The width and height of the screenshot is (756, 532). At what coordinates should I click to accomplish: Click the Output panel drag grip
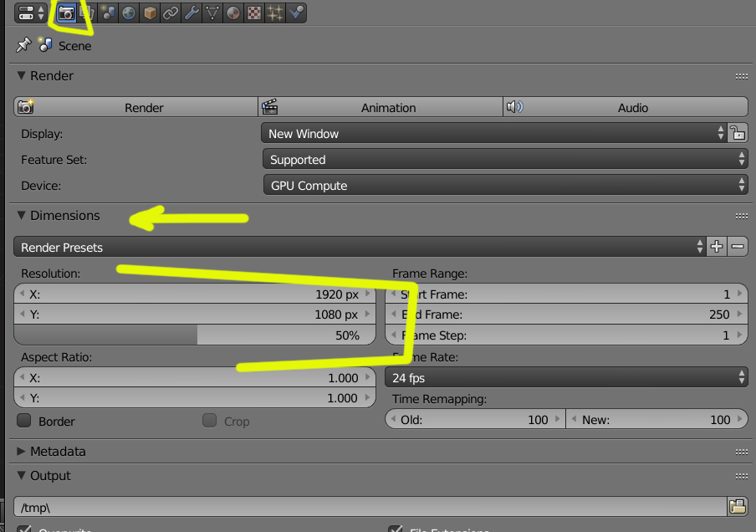pos(742,476)
